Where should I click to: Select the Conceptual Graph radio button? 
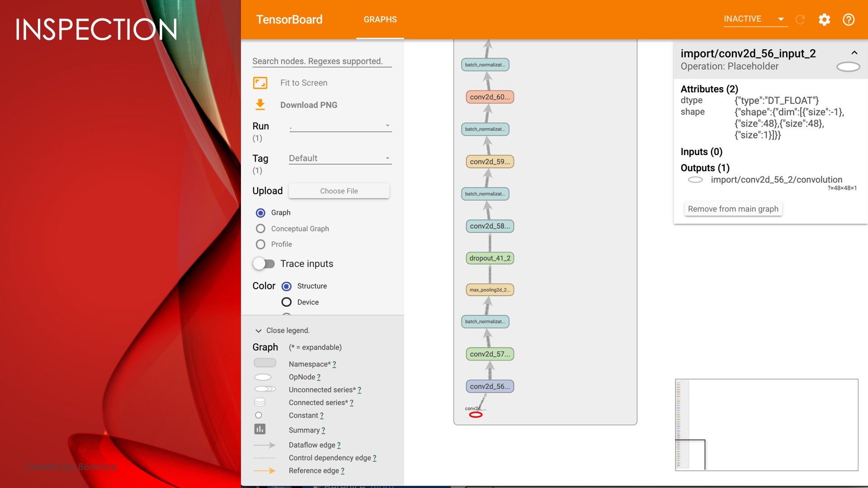pos(260,229)
